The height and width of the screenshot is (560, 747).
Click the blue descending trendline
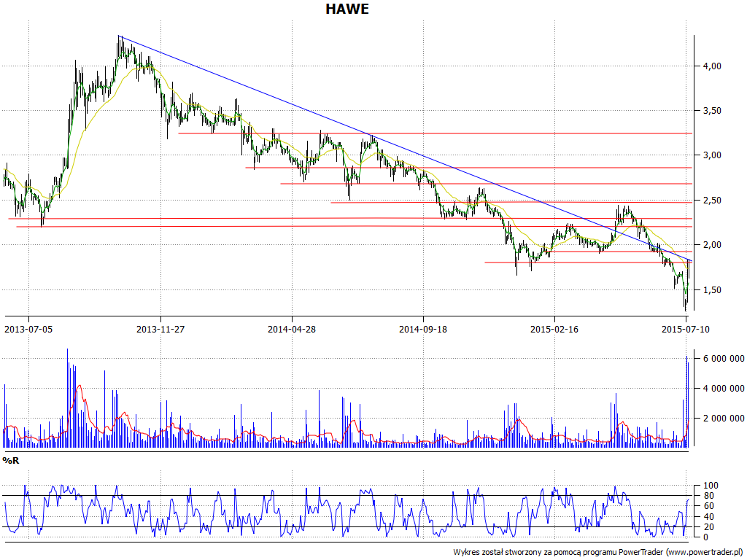(405, 148)
